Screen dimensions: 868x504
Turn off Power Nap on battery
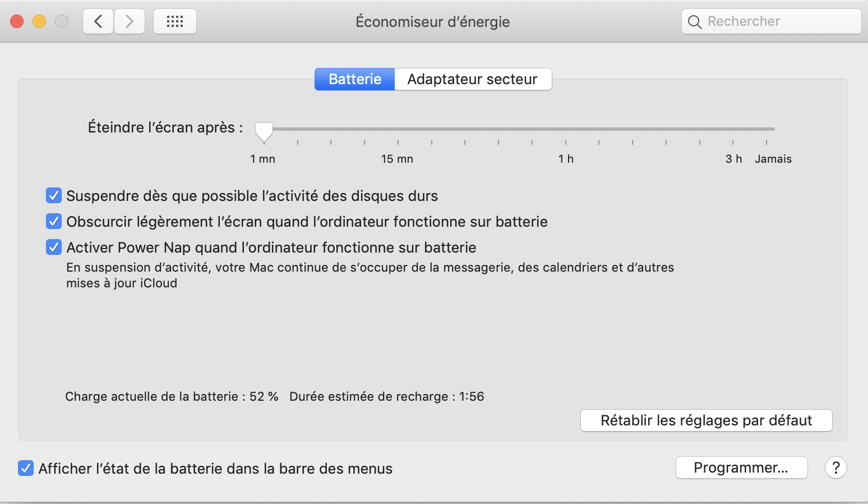[x=54, y=248]
